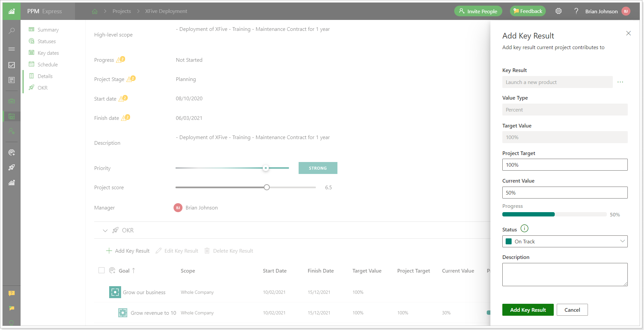
Task: Open the Statuses section from project menu
Action: (x=46, y=41)
